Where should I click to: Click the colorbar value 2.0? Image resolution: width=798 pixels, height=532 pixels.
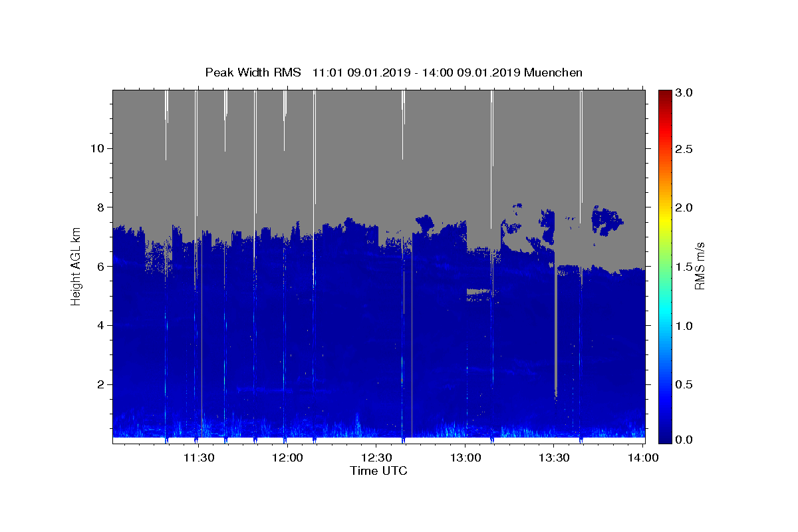coord(685,207)
